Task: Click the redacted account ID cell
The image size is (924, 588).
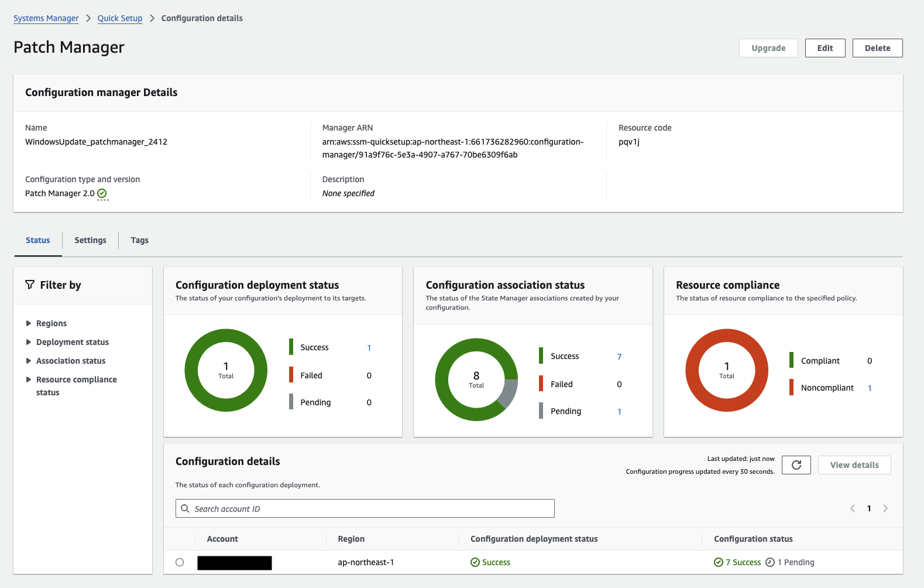Action: point(235,563)
